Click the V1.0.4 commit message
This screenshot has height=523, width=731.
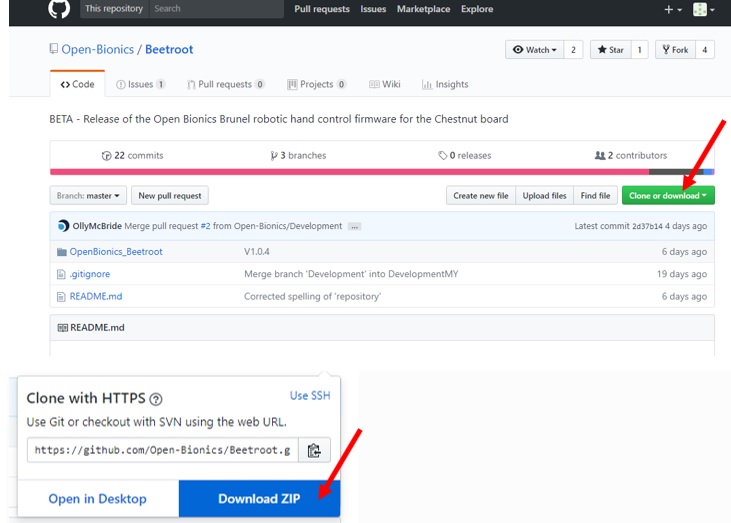(257, 252)
